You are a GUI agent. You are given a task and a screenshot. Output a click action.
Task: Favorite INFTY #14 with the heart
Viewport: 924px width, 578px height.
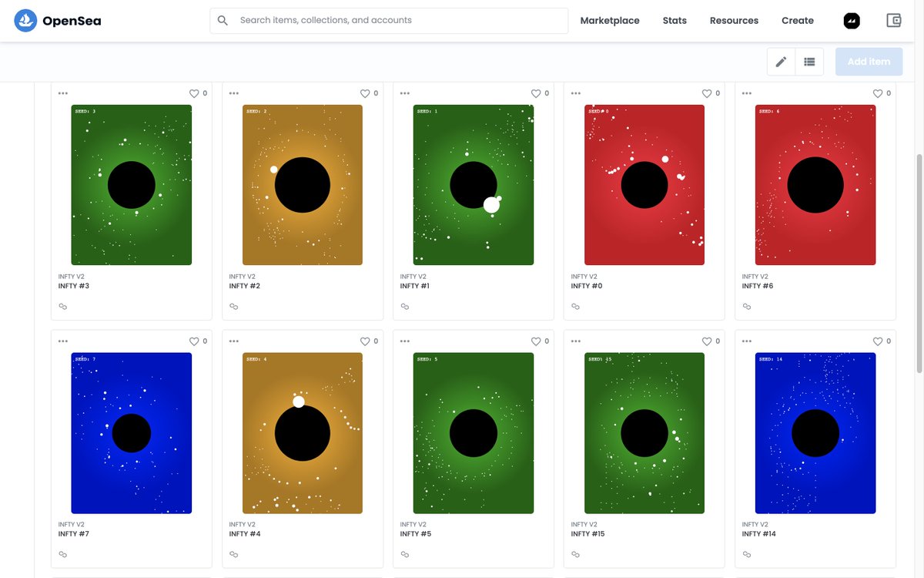tap(878, 341)
